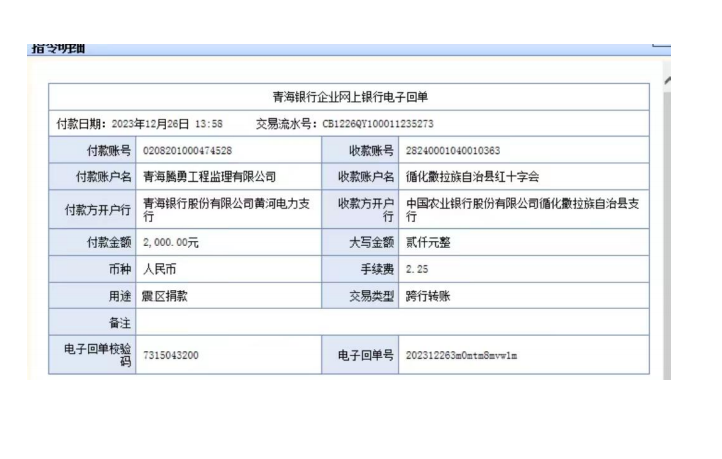Screen dimensions: 722x459
Task: Click the currency value 人民币
Action: coord(160,270)
